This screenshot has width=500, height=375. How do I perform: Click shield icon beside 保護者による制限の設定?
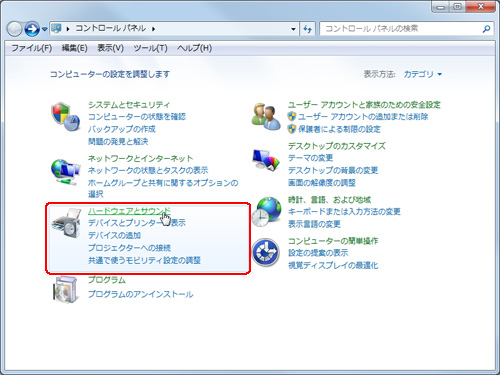tap(292, 129)
